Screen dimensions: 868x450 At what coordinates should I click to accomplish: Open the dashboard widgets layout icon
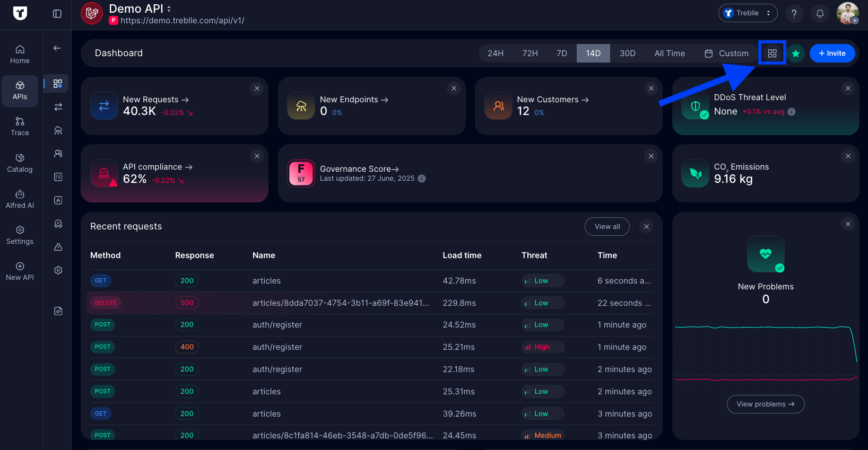(x=772, y=53)
